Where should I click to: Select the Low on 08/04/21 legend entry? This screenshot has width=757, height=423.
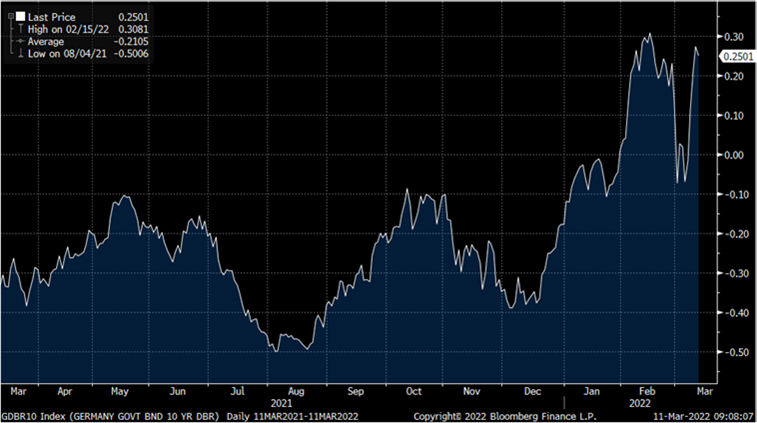64,52
